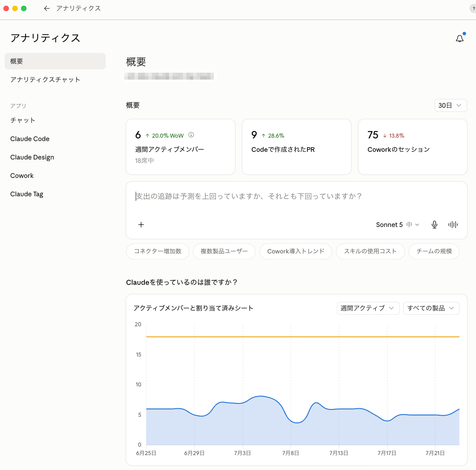Click the plus attachment icon in prompt box
Viewport: 476px width, 470px height.
click(141, 225)
